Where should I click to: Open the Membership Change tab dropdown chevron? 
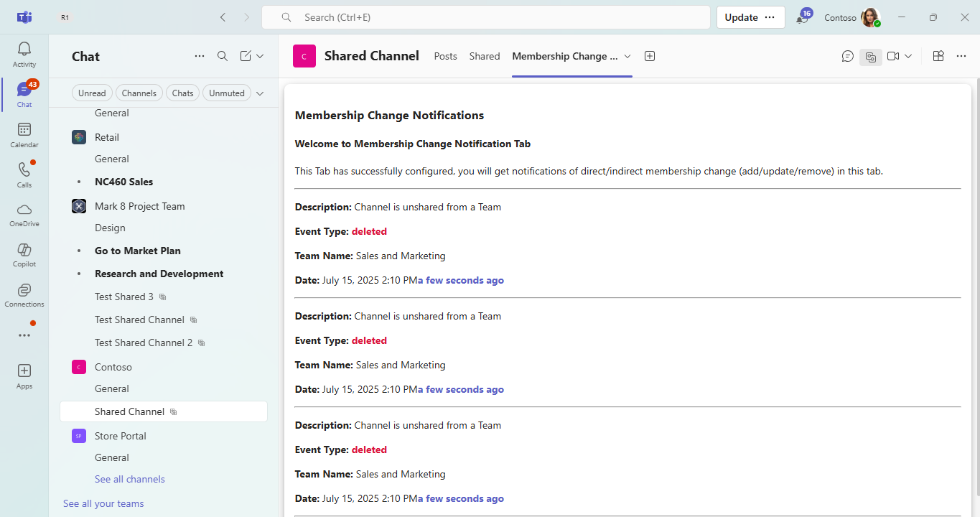click(x=627, y=56)
